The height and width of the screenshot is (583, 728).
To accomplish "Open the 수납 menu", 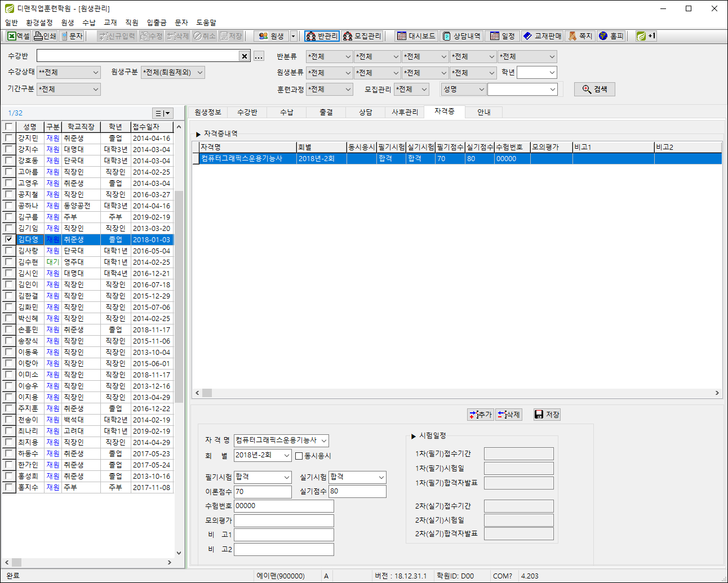I will point(89,23).
